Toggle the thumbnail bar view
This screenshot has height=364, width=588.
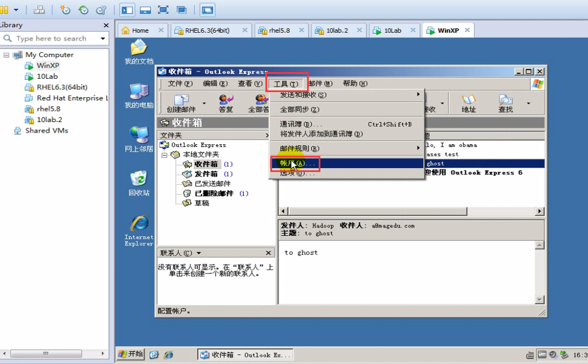145,10
